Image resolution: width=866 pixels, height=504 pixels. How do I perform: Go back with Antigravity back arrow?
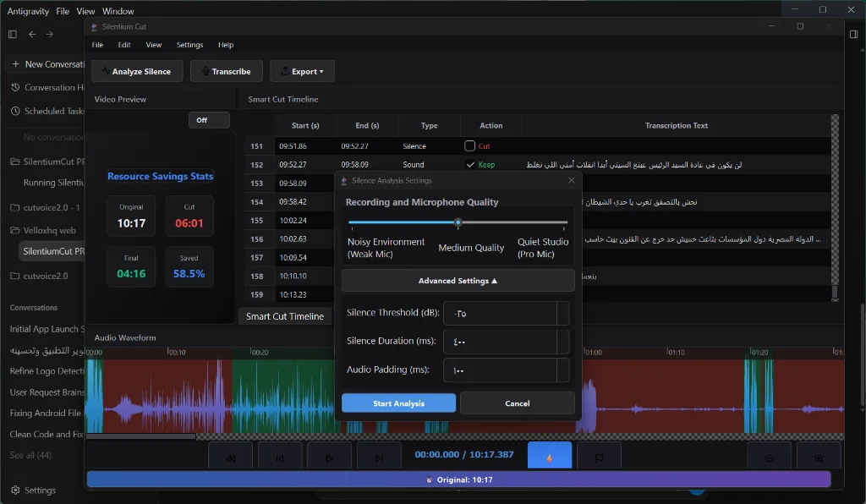[32, 34]
